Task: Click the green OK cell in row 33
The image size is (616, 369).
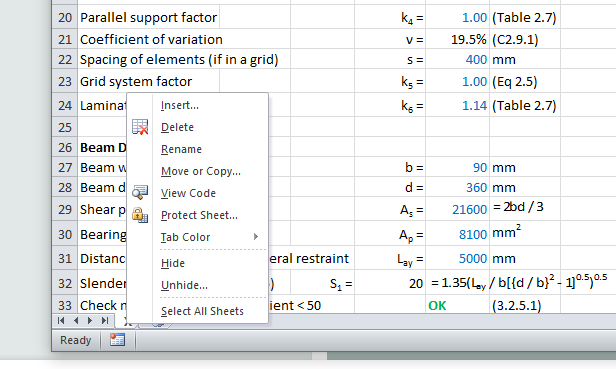Action: tap(457, 305)
